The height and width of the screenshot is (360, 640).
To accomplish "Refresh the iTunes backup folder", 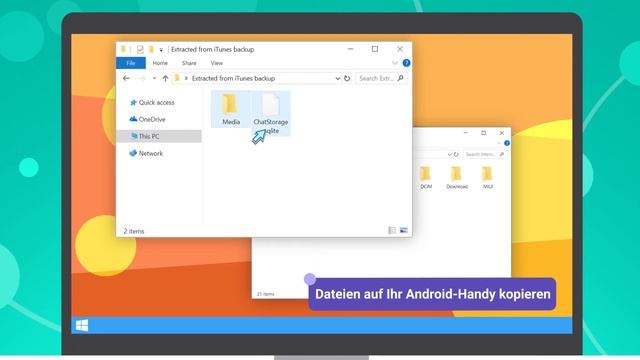I will point(347,78).
